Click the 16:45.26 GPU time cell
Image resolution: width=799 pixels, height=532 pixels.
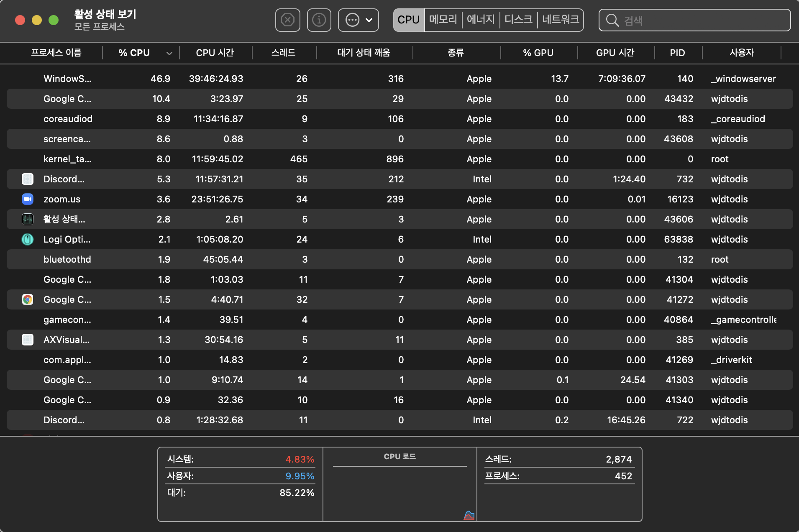[626, 420]
